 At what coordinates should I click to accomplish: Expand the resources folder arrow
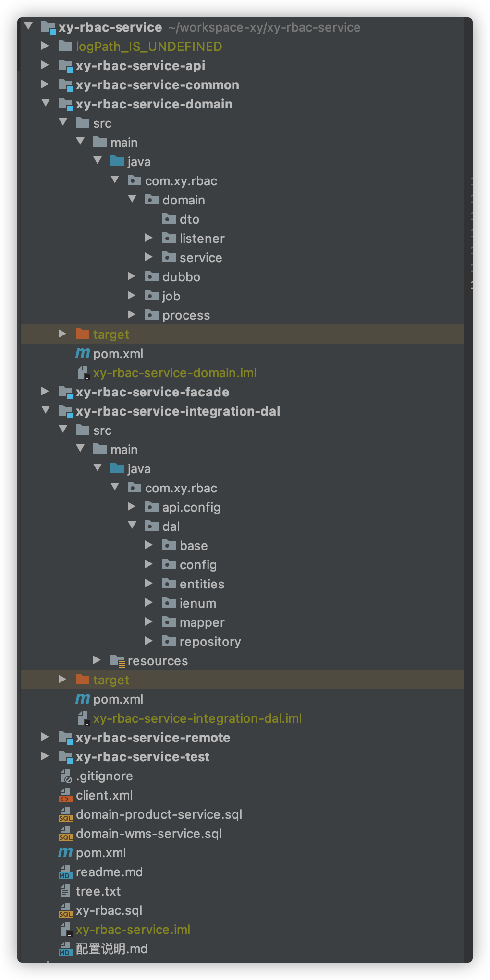[x=97, y=660]
